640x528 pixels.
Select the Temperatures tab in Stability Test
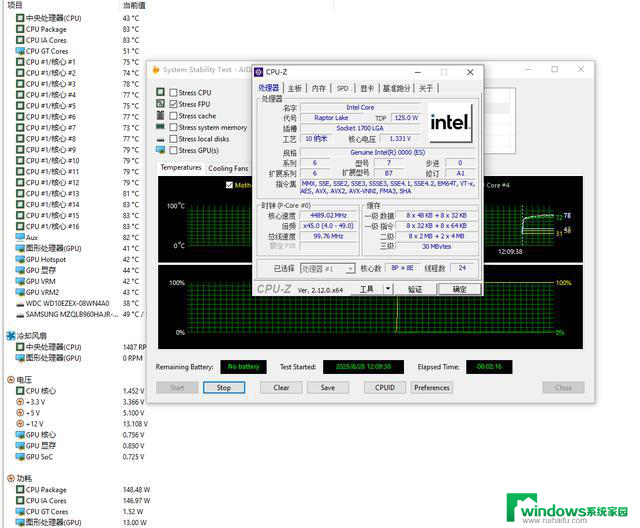point(181,168)
